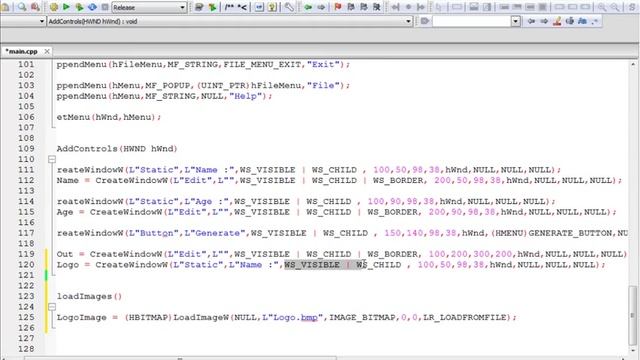Collapse the loadImages function fold marker
This screenshot has height=360, width=640.
tap(52, 307)
